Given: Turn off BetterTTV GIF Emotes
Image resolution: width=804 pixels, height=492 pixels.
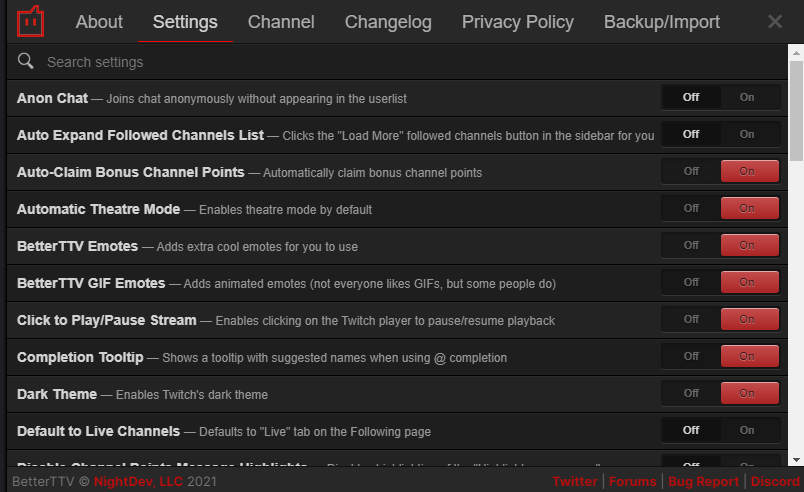Looking at the screenshot, I should [691, 282].
